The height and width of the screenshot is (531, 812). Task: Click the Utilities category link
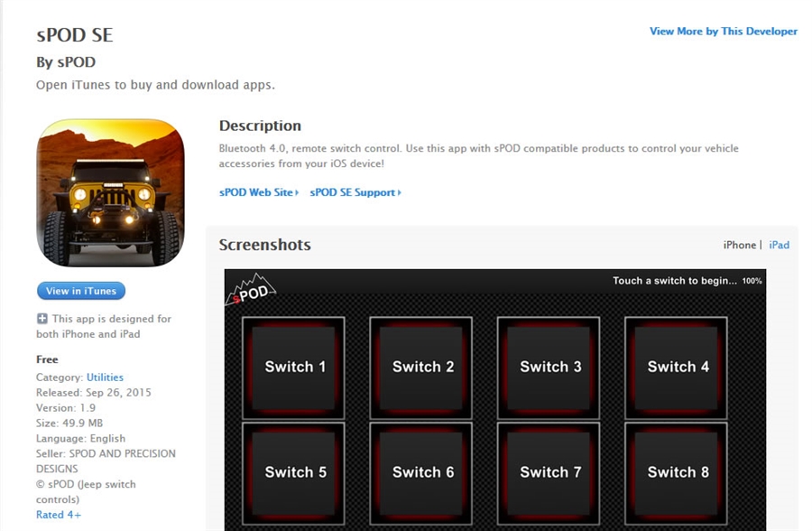tap(106, 377)
